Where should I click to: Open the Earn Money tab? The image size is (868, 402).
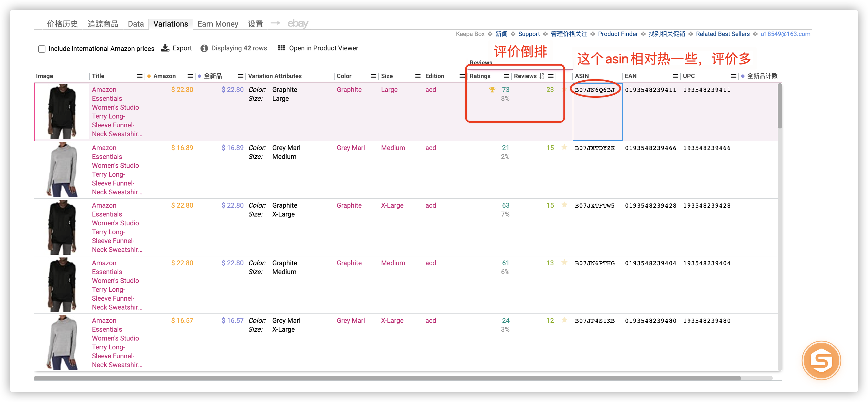pyautogui.click(x=218, y=24)
